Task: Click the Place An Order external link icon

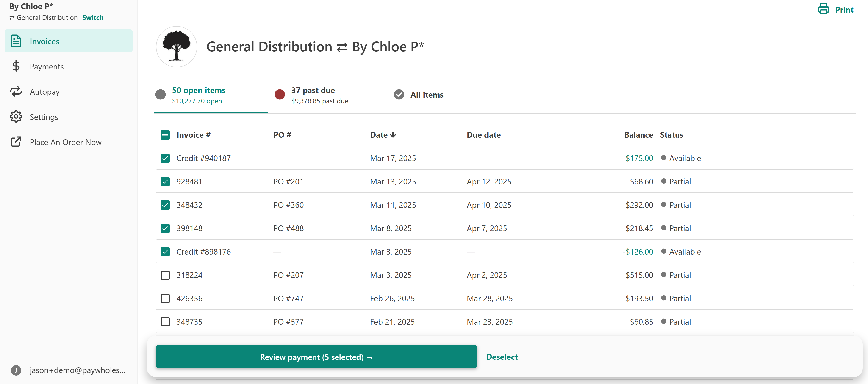Action: click(x=16, y=142)
